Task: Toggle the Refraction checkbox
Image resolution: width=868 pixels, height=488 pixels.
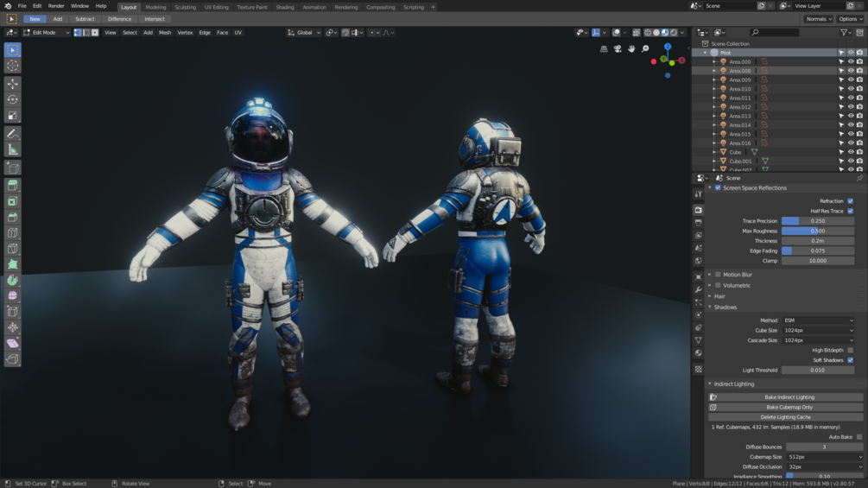Action: coord(850,201)
